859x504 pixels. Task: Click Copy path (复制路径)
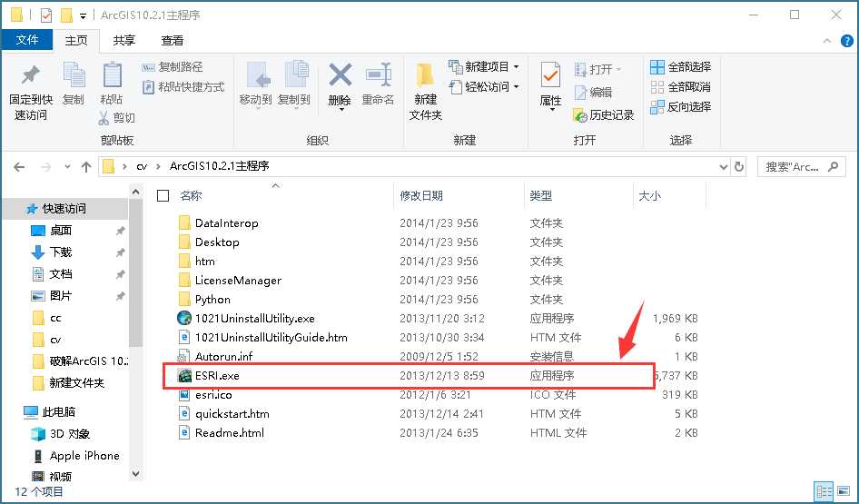(172, 67)
